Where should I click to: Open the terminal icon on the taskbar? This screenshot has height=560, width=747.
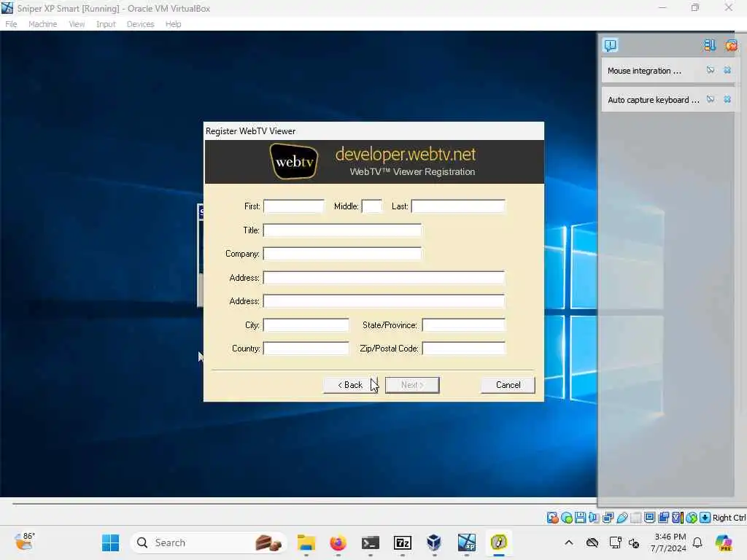[370, 542]
